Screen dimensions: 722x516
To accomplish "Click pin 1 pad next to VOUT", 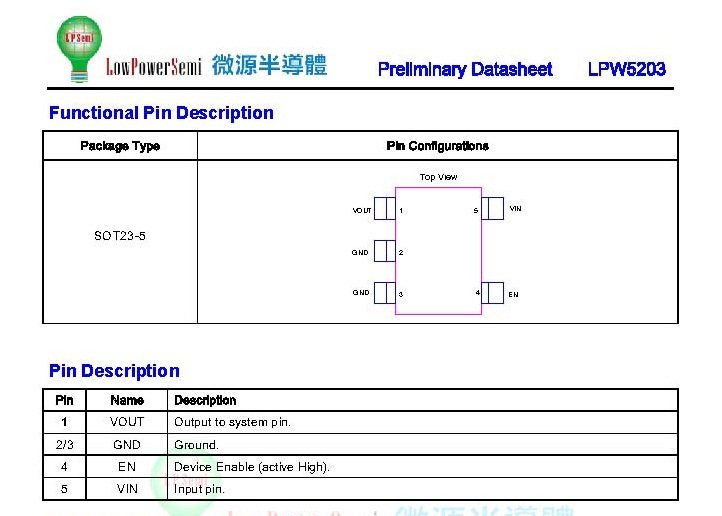I will (384, 210).
